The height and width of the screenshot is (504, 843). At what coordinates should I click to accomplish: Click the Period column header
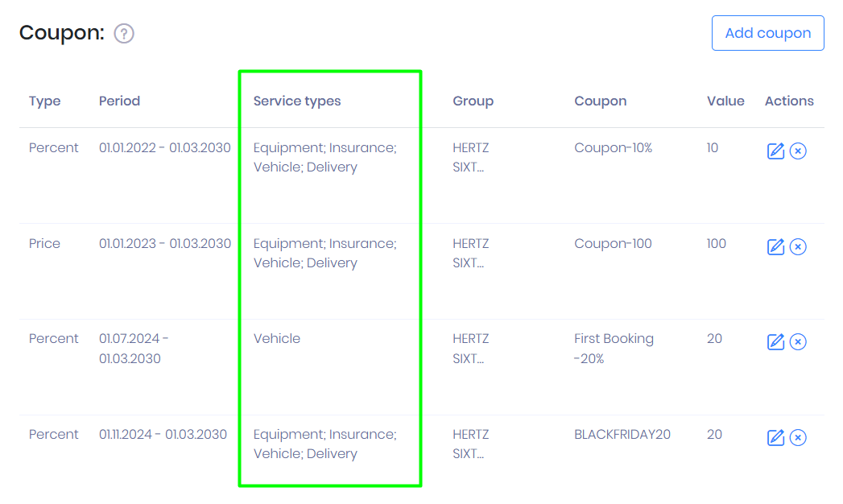pyautogui.click(x=119, y=101)
